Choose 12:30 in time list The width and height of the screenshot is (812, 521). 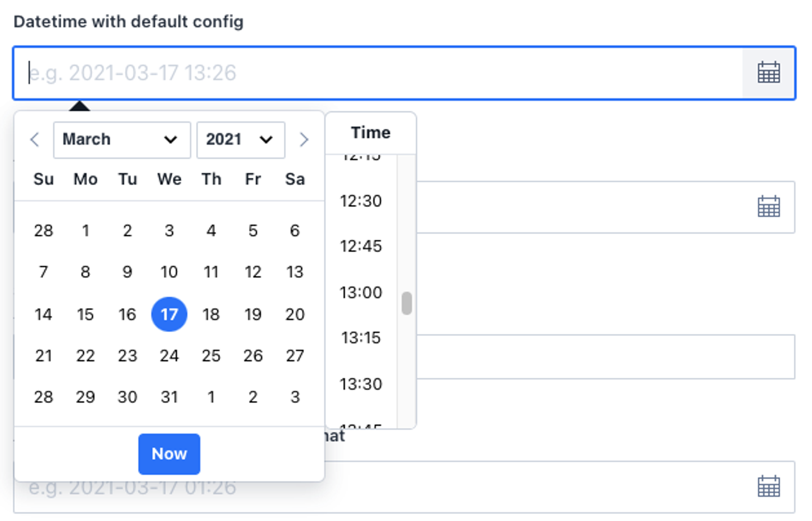click(361, 201)
